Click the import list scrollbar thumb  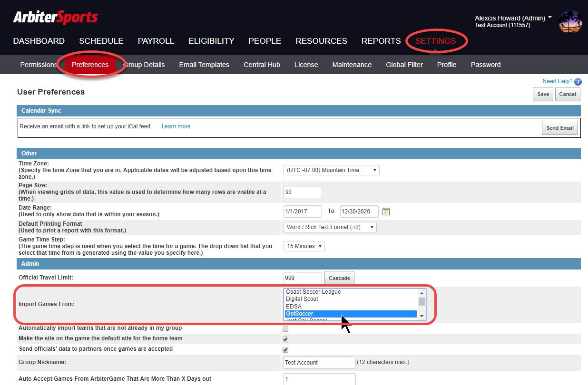tap(421, 301)
